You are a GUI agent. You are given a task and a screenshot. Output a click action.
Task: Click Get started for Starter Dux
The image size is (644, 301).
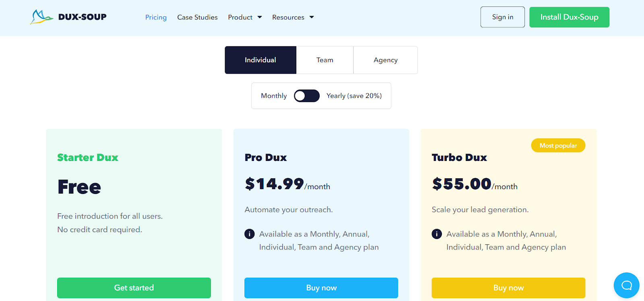(x=134, y=288)
